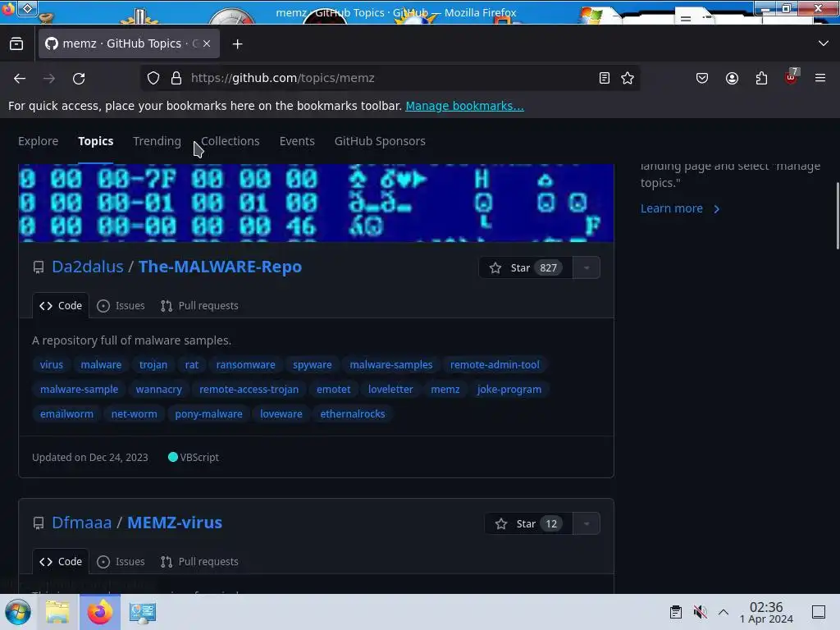Open the Events tab

pos(297,141)
